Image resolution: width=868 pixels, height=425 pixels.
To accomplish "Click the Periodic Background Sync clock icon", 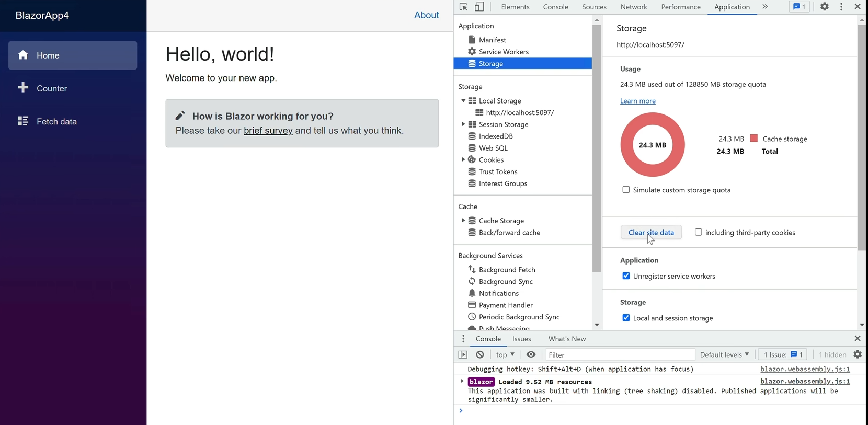I will (472, 317).
